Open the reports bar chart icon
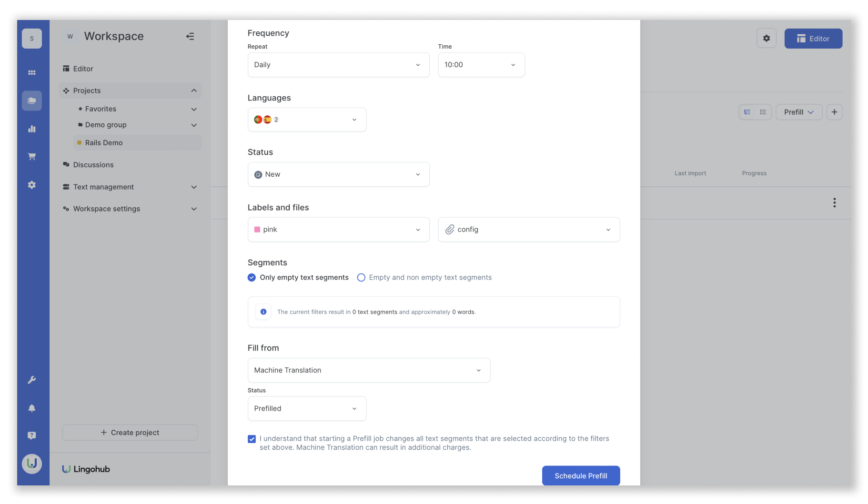Screen dimensions: 868x504 (32, 129)
